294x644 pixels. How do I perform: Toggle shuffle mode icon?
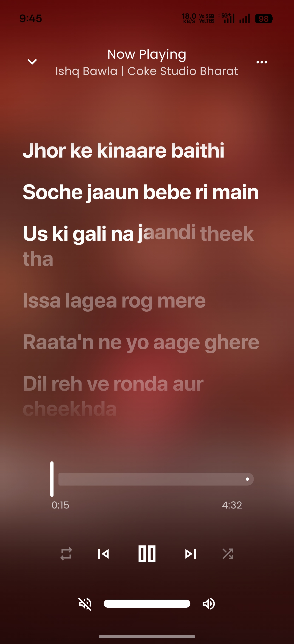coord(228,554)
